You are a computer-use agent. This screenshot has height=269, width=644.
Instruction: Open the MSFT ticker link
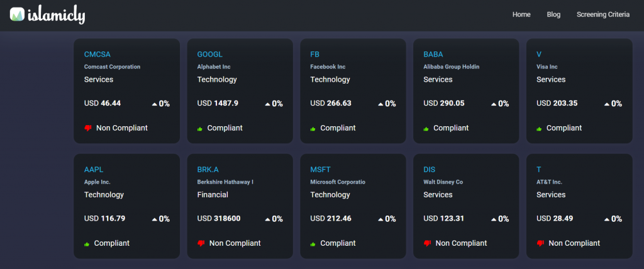(x=320, y=170)
